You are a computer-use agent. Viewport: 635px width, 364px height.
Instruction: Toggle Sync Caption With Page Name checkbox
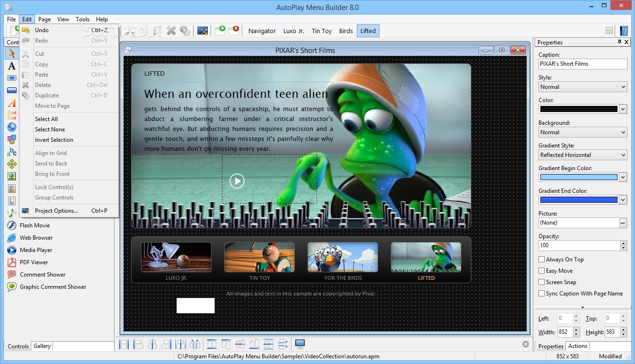click(541, 294)
